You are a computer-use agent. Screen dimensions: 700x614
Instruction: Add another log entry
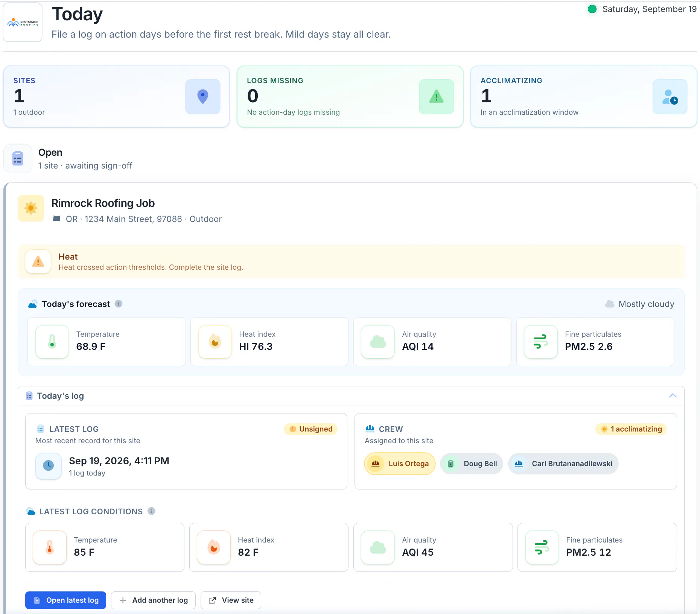point(153,600)
